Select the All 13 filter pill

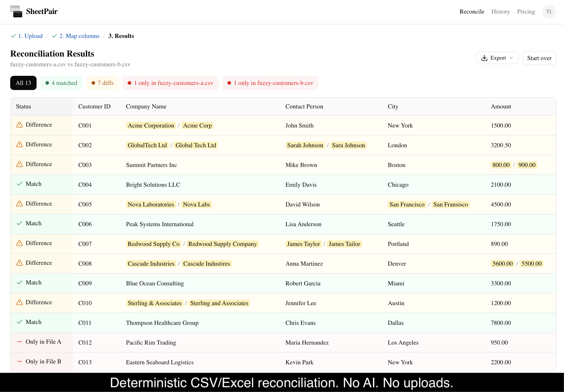tap(23, 83)
